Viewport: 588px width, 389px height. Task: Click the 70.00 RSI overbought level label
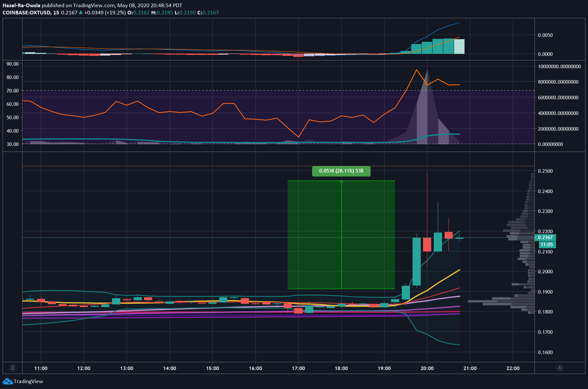tap(13, 90)
